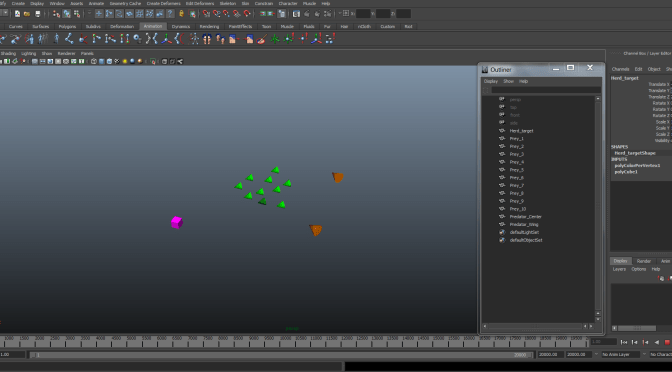This screenshot has width=672, height=372.
Task: Click the paint brush weights shelf icon
Action: coord(261,39)
